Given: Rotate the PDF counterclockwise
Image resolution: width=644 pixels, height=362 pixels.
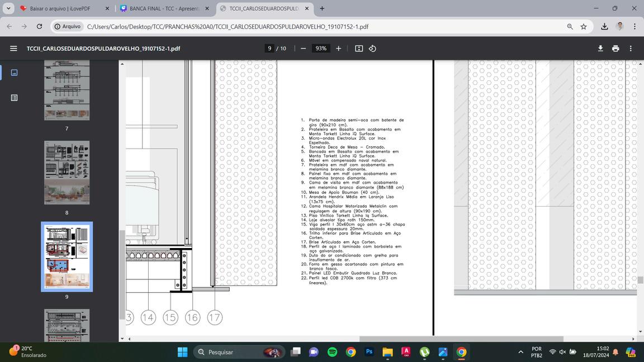Looking at the screenshot, I should click(372, 49).
